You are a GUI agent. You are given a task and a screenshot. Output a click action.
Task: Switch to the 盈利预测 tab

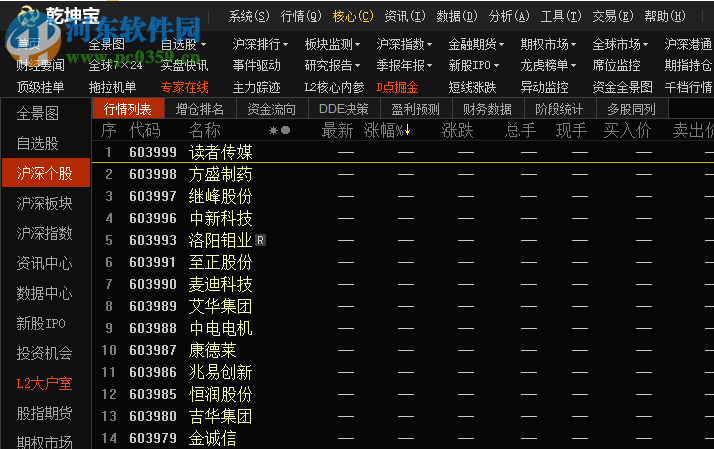[416, 109]
